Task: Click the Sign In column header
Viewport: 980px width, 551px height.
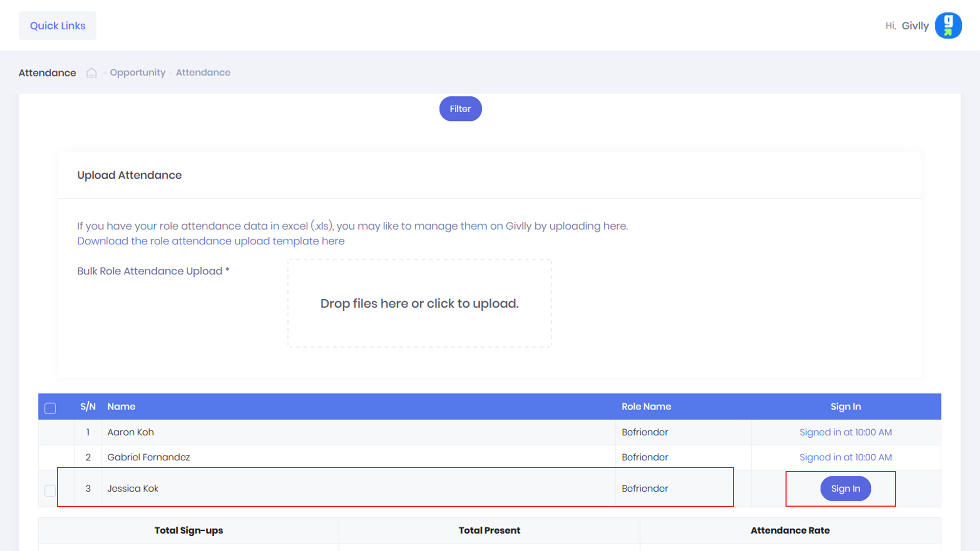Action: tap(845, 407)
